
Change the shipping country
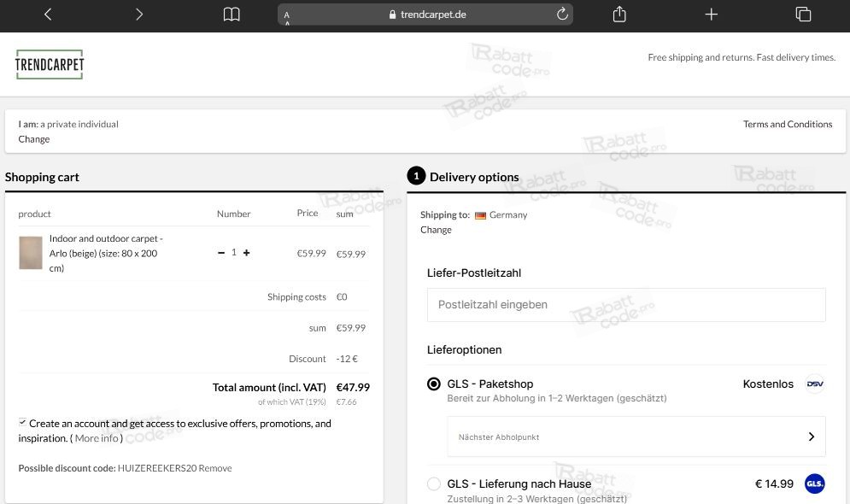436,230
